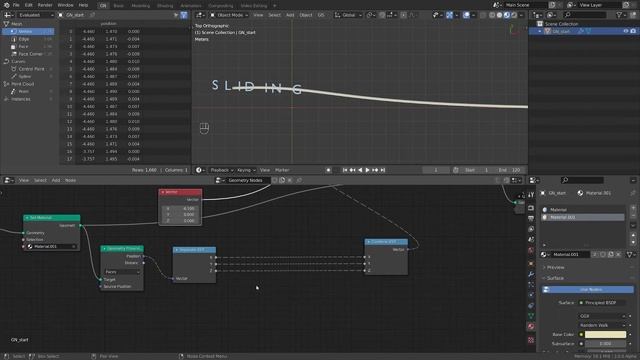Toggle viewport gizmo display
Screen dimensions: 640x360
449,15
